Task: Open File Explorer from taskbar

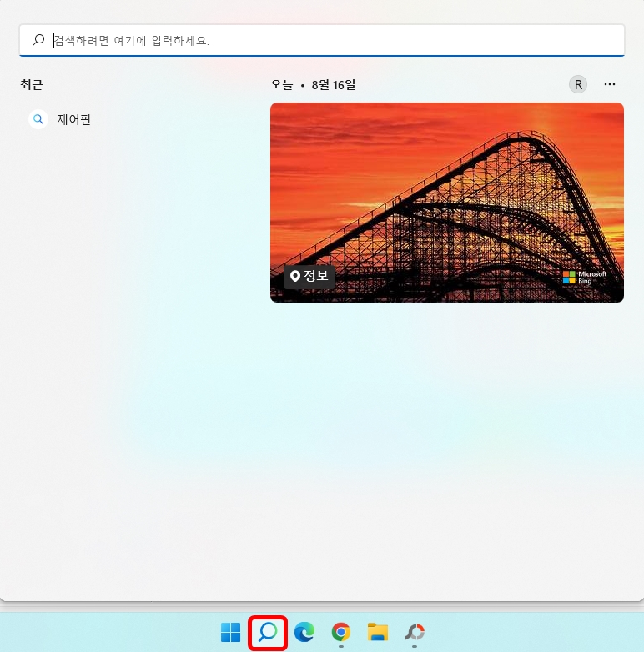Action: coord(378,633)
